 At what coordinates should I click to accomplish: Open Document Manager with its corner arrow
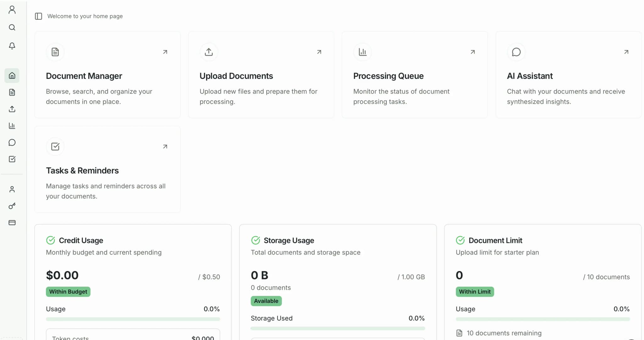(x=165, y=52)
